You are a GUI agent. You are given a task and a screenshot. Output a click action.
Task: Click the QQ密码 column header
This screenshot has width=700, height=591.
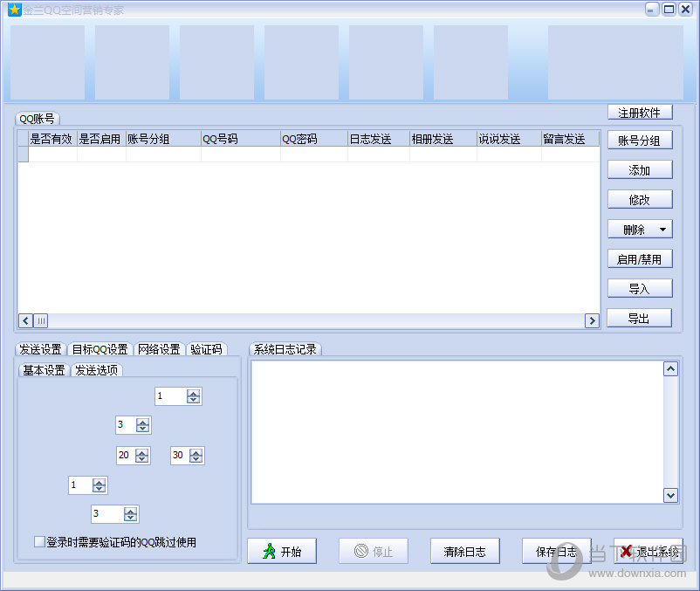[x=314, y=139]
